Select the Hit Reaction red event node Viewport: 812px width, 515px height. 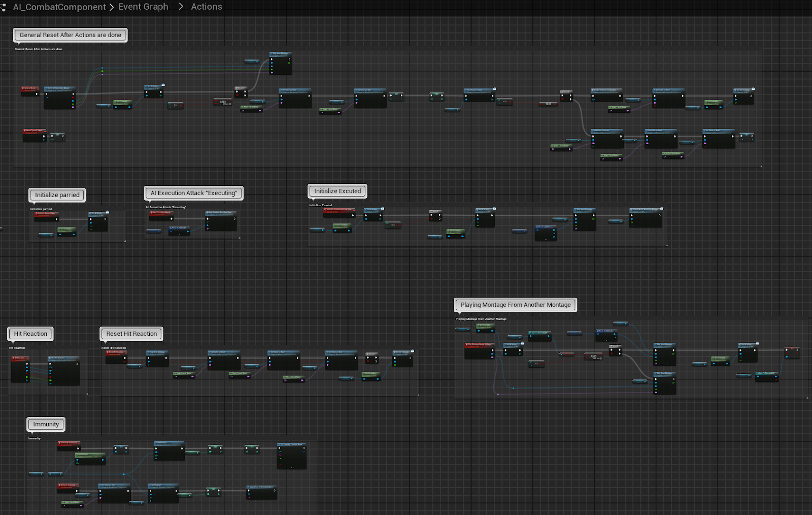click(20, 369)
